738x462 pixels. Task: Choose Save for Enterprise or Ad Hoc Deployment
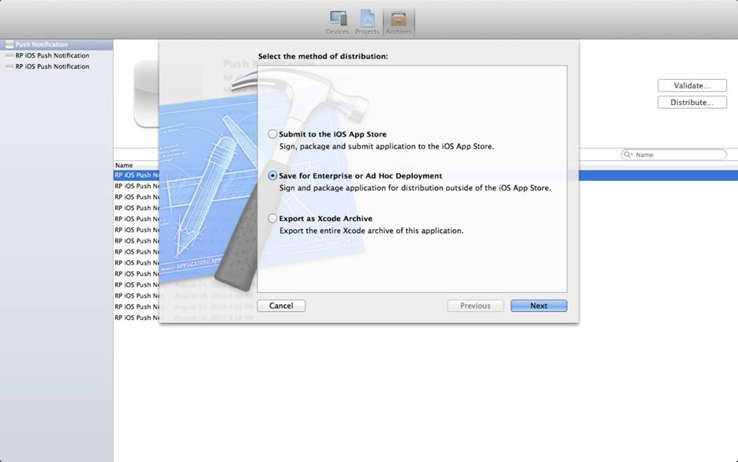click(273, 176)
